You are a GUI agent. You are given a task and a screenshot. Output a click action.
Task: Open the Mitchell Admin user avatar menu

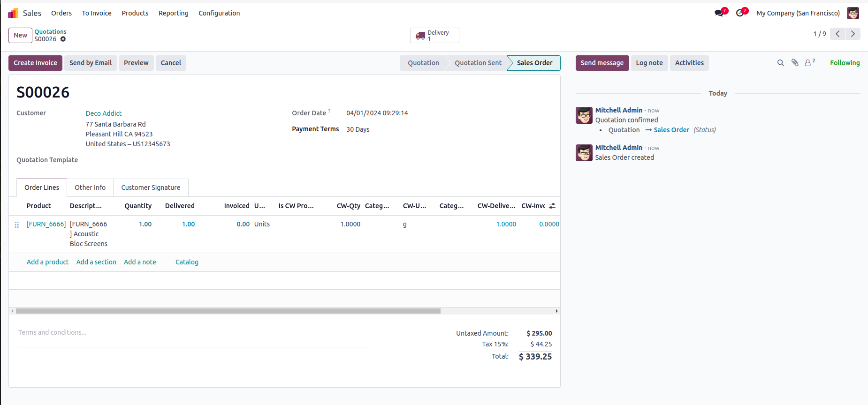pyautogui.click(x=853, y=13)
